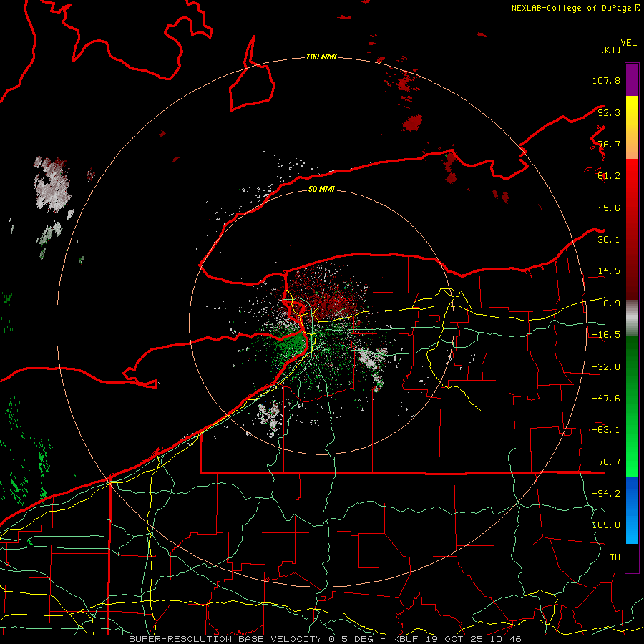This screenshot has height=644, width=644.
Task: Click the 61.2 value on the velocity scale
Action: (x=609, y=176)
